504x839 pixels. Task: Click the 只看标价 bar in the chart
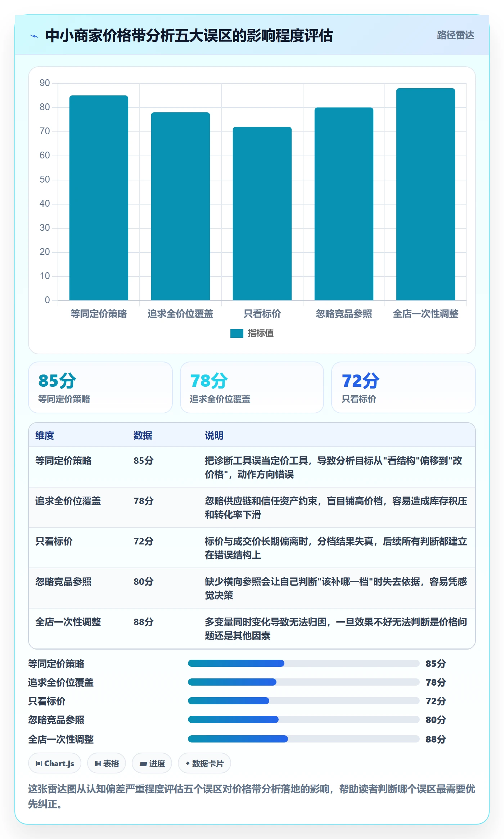coord(262,214)
